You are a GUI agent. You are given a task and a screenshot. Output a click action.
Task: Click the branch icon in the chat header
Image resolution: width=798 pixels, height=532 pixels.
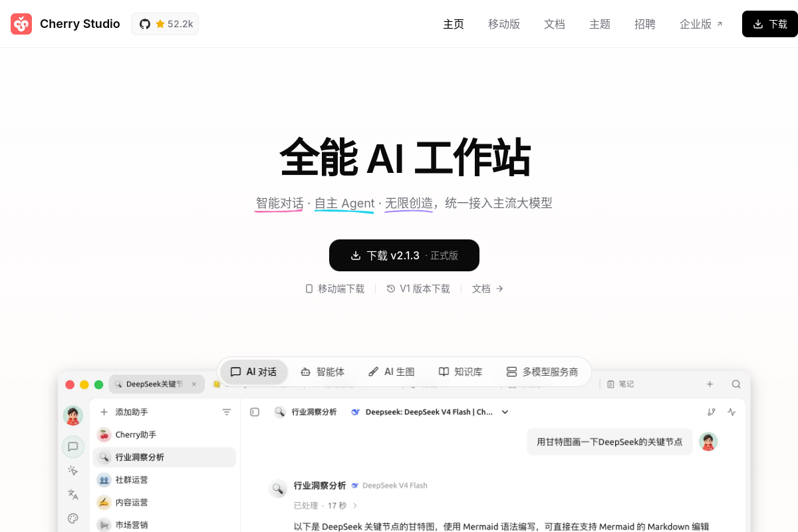(712, 412)
